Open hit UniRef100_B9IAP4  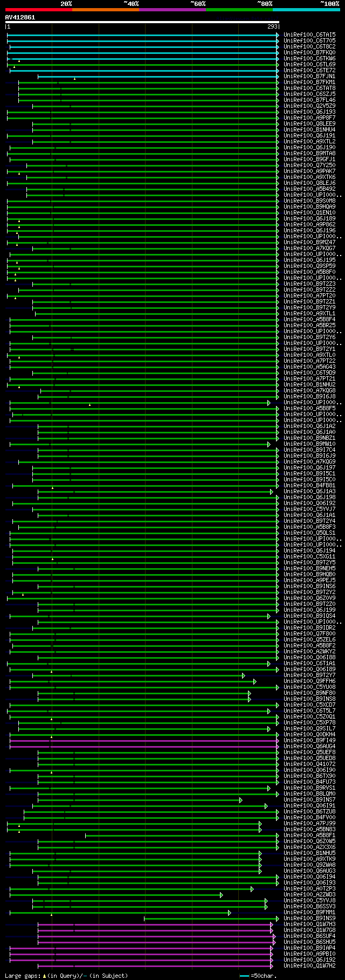[309, 948]
